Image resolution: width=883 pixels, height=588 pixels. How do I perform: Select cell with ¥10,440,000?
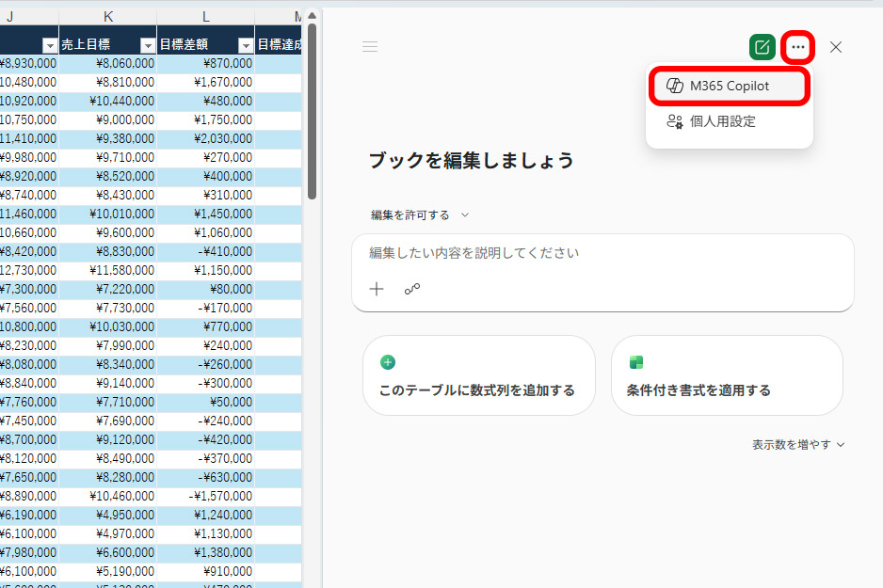108,102
